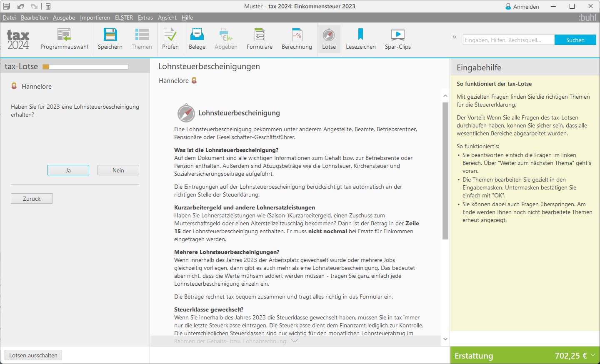Image resolution: width=600 pixels, height=364 pixels.
Task: Open the calculator icon in title bar
Action: [48, 6]
